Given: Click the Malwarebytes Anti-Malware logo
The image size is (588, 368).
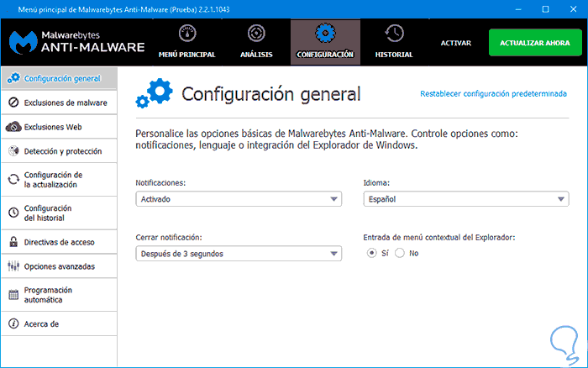Looking at the screenshot, I should coord(76,42).
